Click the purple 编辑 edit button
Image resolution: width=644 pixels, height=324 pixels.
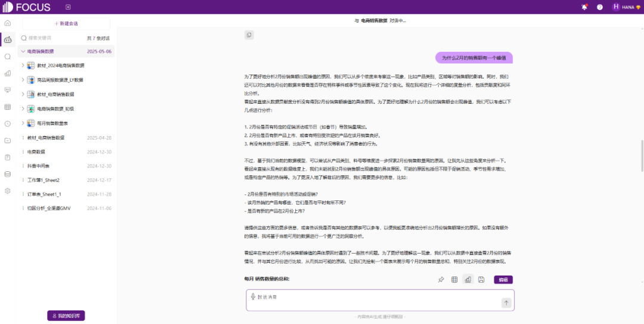tap(503, 280)
